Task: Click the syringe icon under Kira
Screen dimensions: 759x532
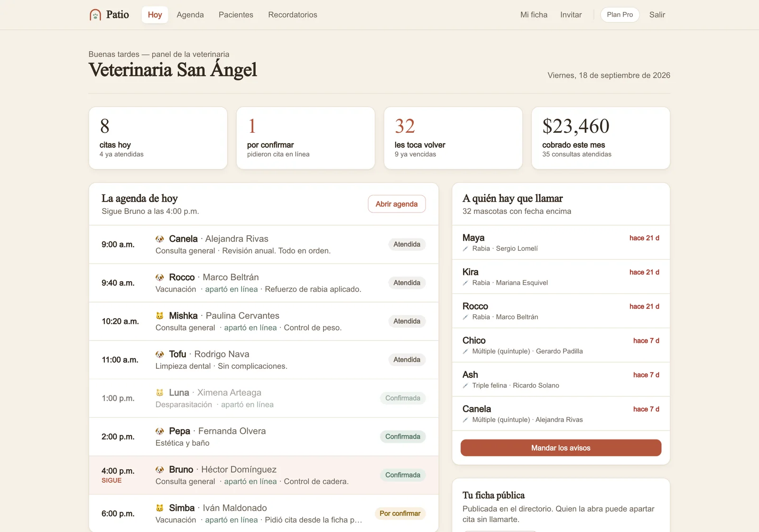Action: [465, 283]
